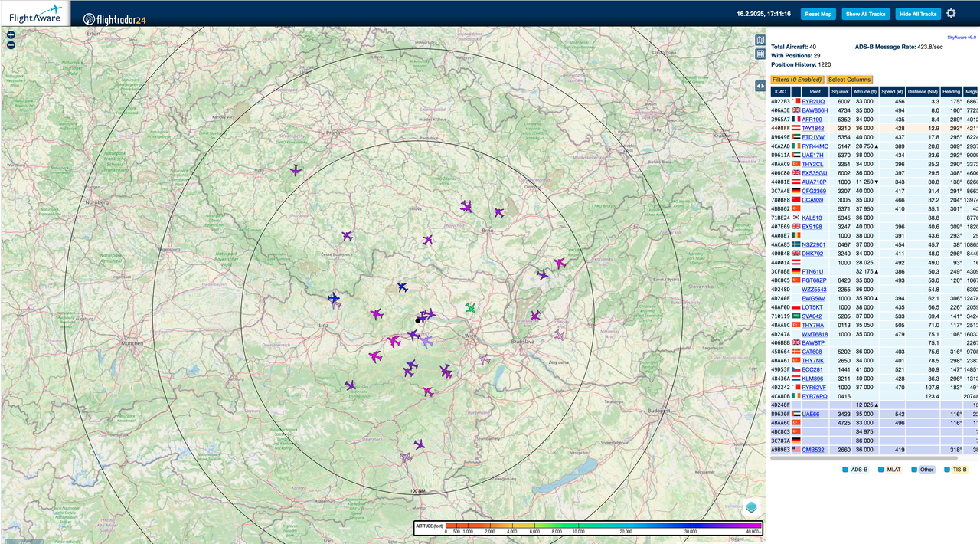This screenshot has height=544, width=980.
Task: Select the teal aircraft near Wien
Action: pyautogui.click(x=470, y=308)
